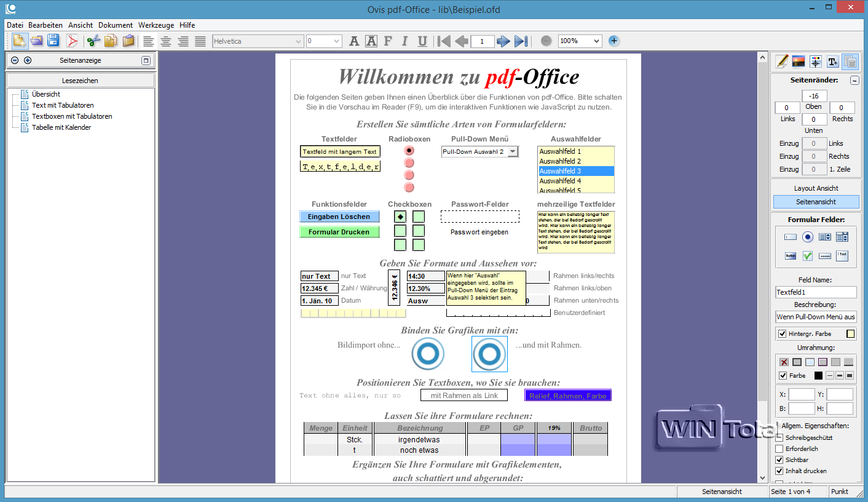Click the Formular Drucken button

coord(339,232)
